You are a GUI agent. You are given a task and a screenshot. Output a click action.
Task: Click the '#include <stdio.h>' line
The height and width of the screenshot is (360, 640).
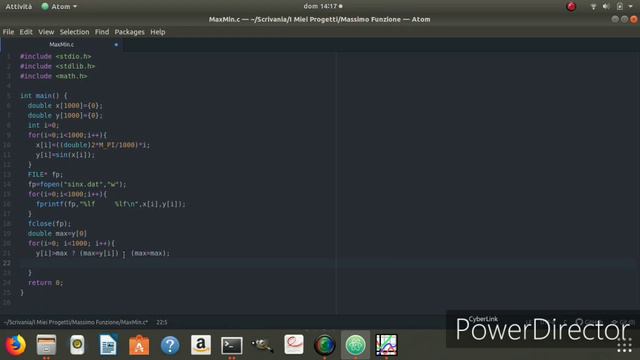point(56,56)
